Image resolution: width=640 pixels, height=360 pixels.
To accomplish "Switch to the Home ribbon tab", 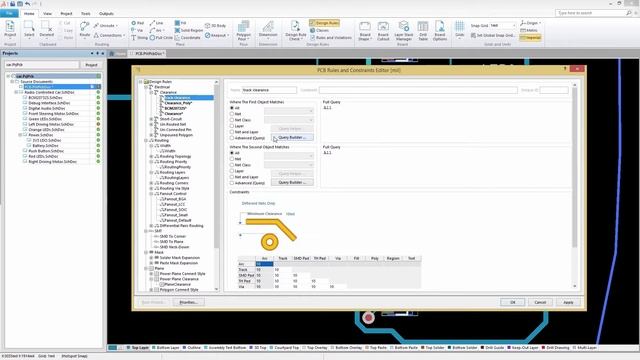I will [29, 13].
